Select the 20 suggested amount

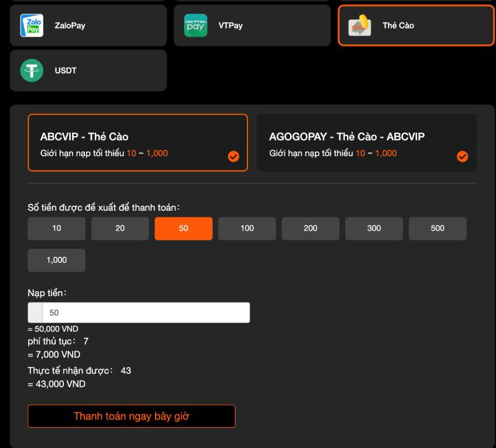click(x=120, y=229)
